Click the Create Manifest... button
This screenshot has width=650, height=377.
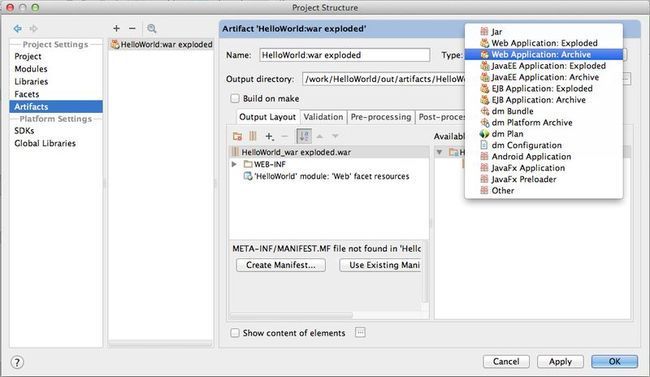(x=281, y=265)
